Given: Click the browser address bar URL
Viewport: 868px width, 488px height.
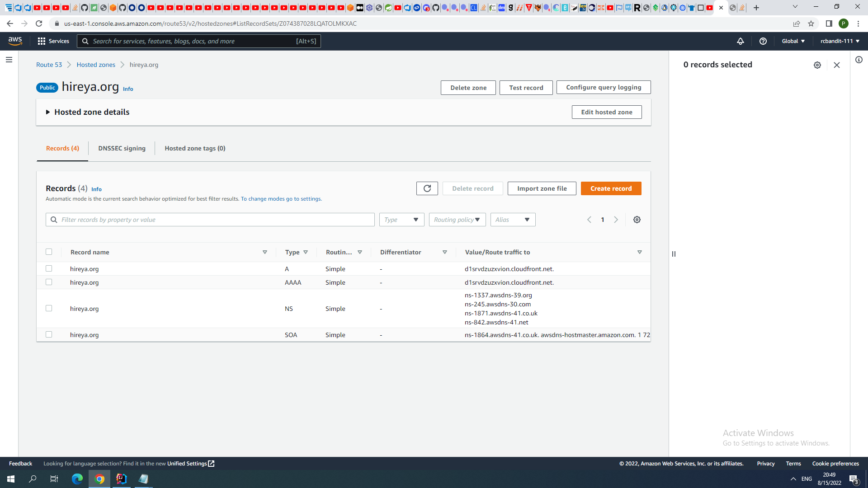Looking at the screenshot, I should pos(210,23).
